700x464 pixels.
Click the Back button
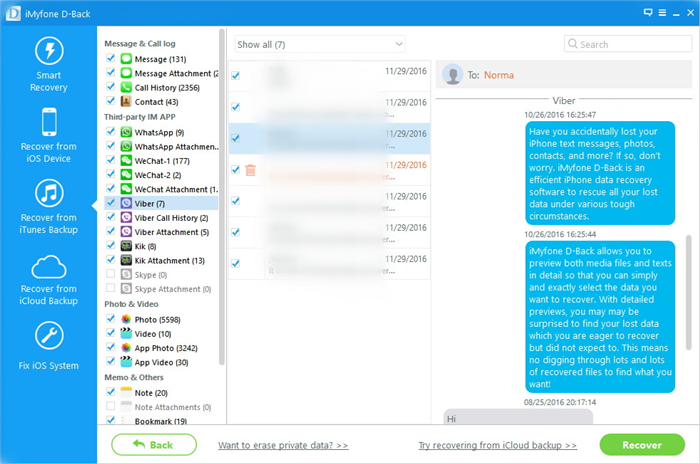click(154, 444)
